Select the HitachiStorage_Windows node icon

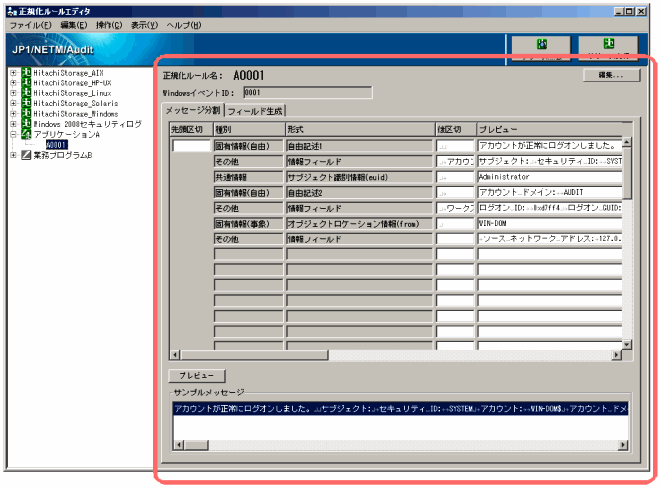[x=25, y=113]
